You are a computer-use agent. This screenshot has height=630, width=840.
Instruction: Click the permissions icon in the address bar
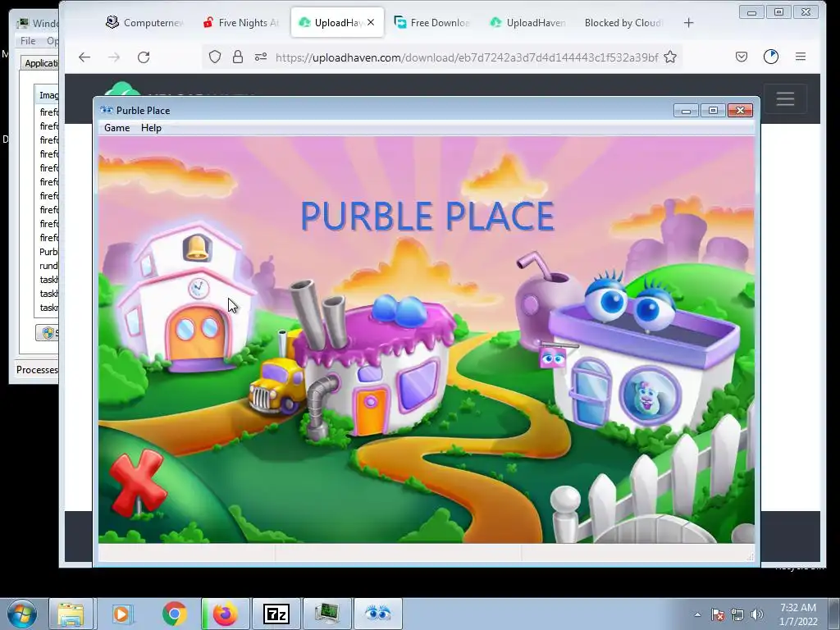click(x=261, y=57)
